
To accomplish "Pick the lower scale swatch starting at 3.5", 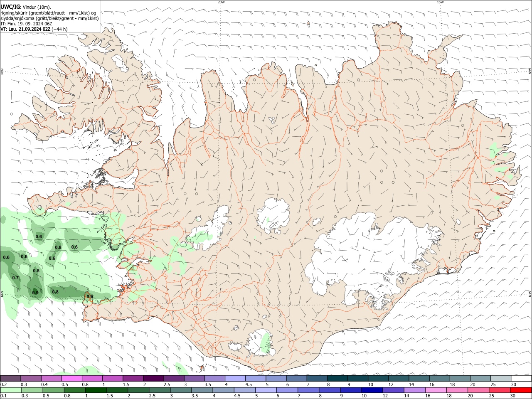I will (202, 390).
